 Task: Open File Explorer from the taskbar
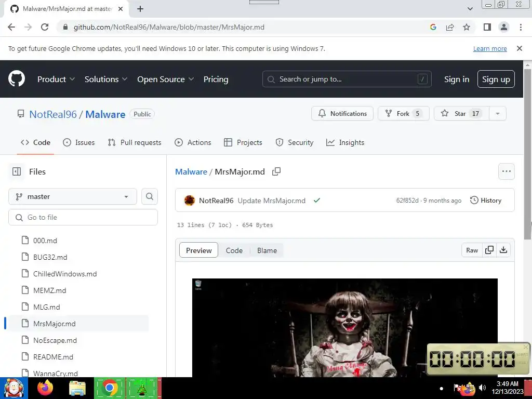(77, 388)
